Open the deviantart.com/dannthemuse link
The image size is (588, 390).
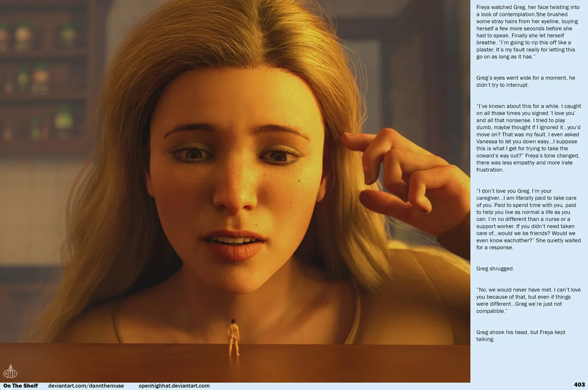(x=86, y=386)
